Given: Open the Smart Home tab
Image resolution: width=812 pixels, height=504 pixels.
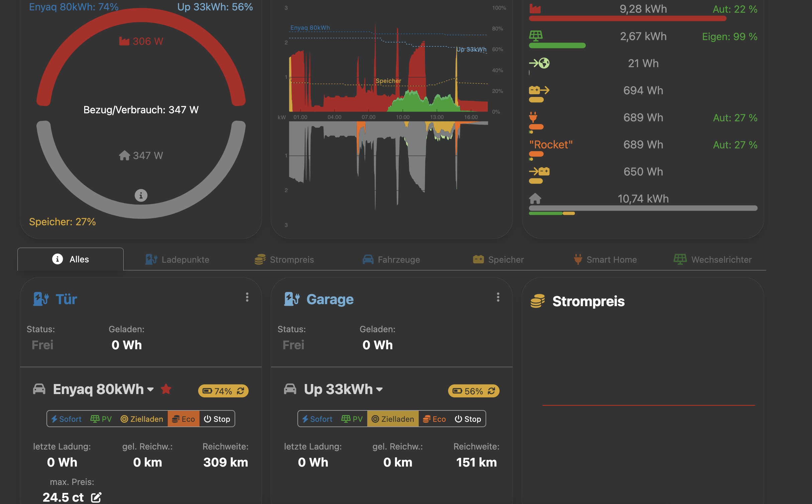Looking at the screenshot, I should point(605,259).
